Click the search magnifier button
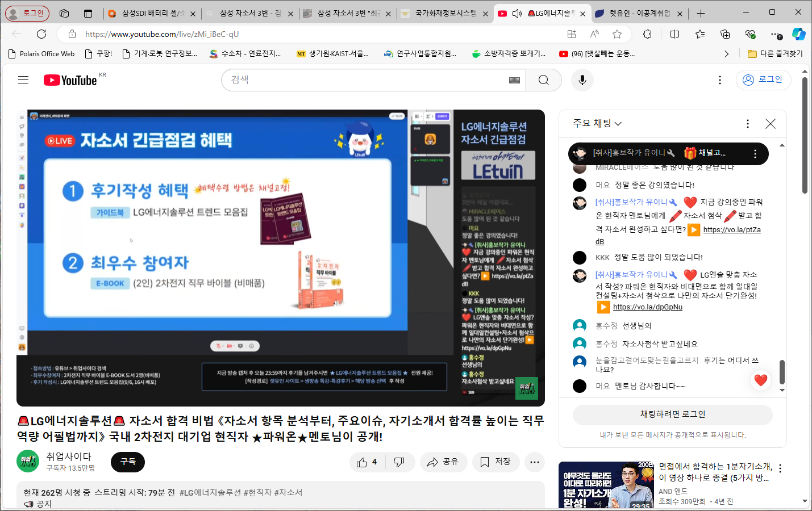The height and width of the screenshot is (511, 812). click(543, 80)
